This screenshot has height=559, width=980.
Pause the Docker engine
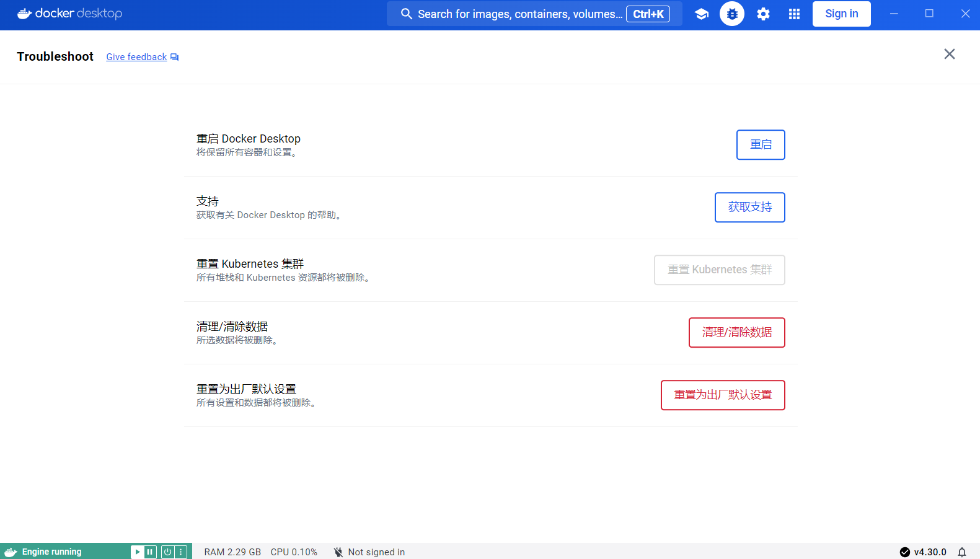coord(150,552)
